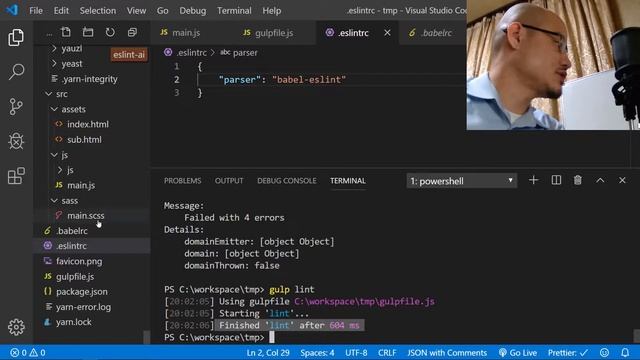Open .babelrc in the explorer

(x=72, y=231)
